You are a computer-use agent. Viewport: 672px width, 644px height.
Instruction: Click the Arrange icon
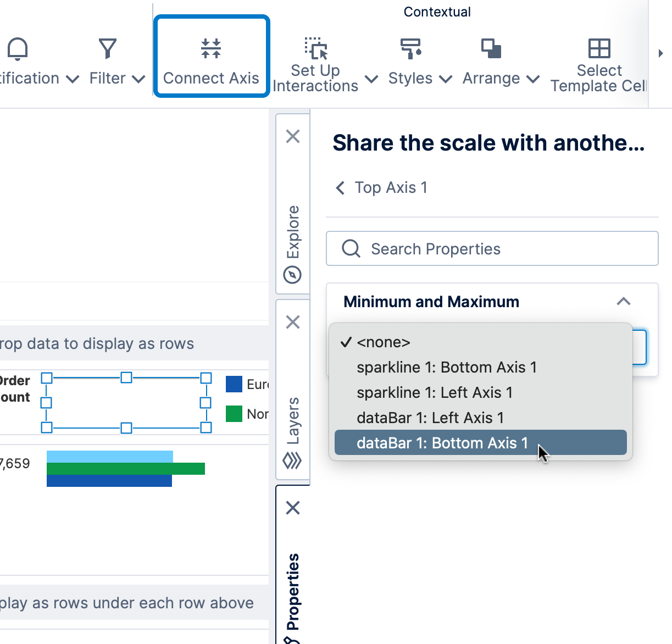point(492,49)
